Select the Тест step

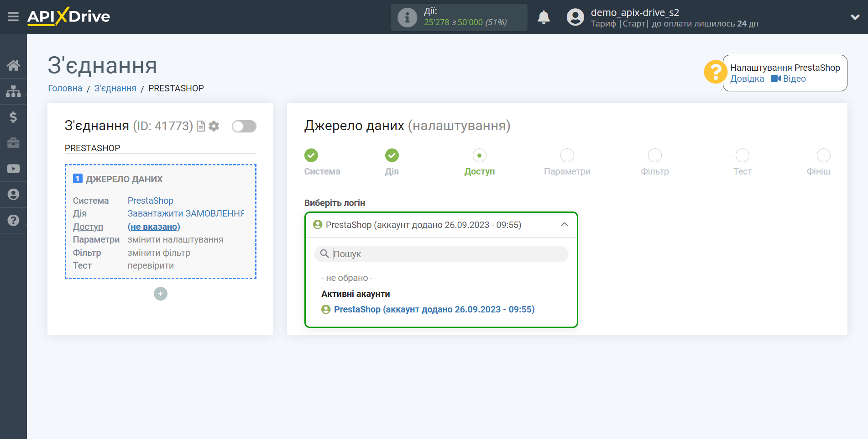point(742,156)
